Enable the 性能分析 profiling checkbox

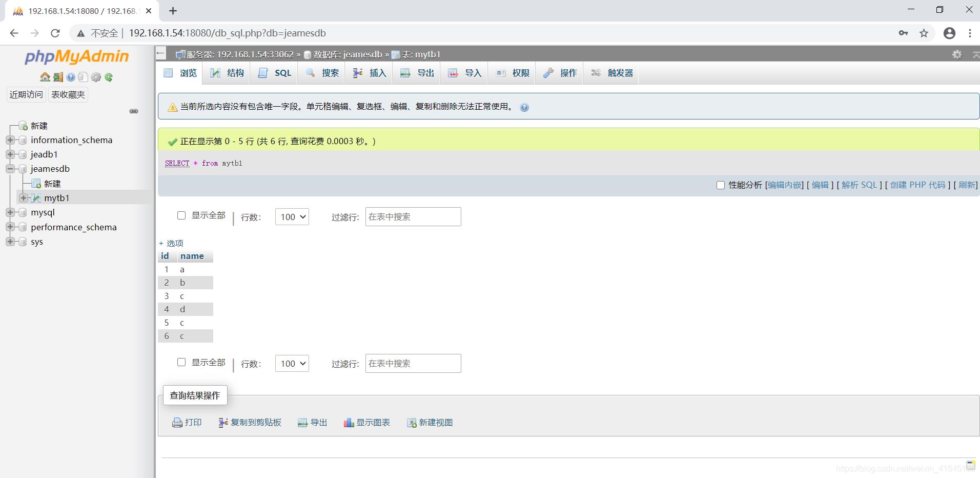point(721,185)
